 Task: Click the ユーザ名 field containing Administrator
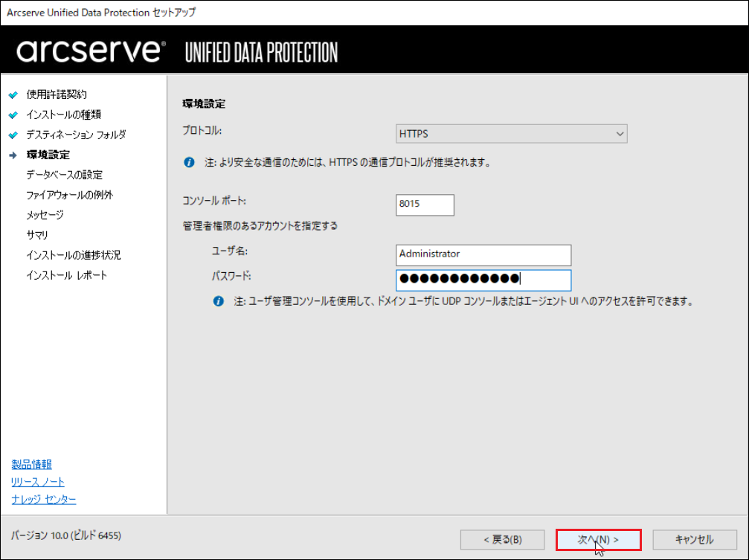483,254
